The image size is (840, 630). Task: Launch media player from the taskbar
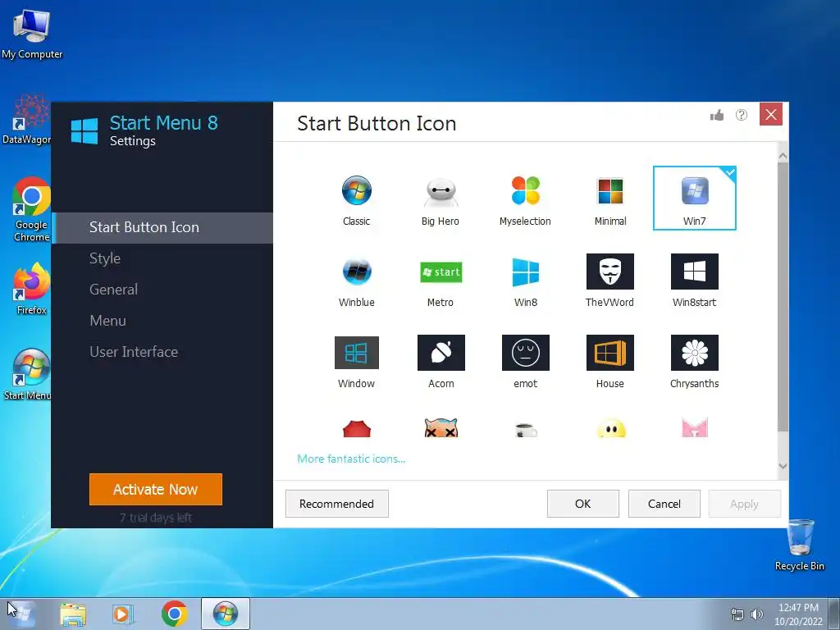[122, 614]
